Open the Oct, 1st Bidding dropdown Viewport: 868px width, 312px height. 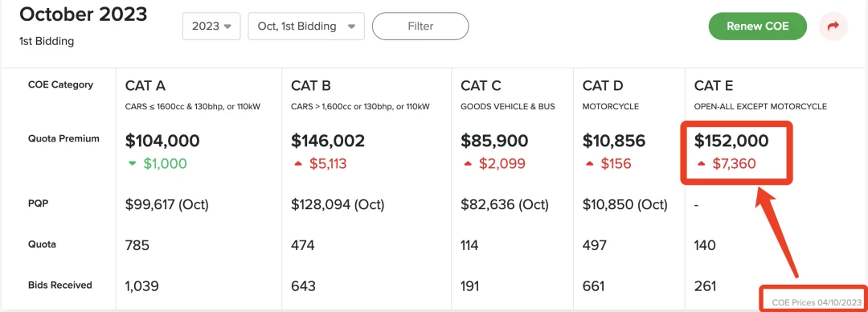pyautogui.click(x=306, y=26)
